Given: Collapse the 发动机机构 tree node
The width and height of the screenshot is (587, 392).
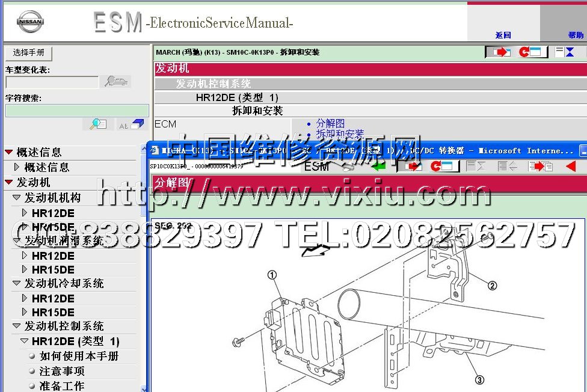Looking at the screenshot, I should 16,197.
